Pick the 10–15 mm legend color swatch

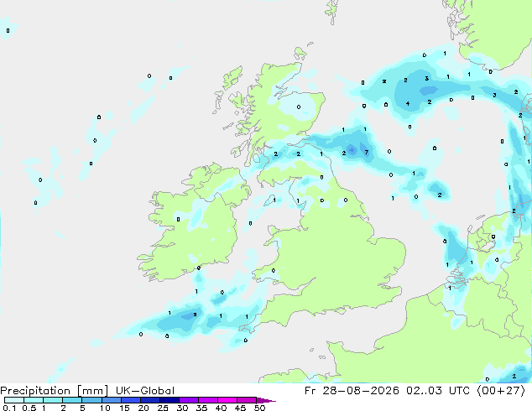tap(111, 400)
